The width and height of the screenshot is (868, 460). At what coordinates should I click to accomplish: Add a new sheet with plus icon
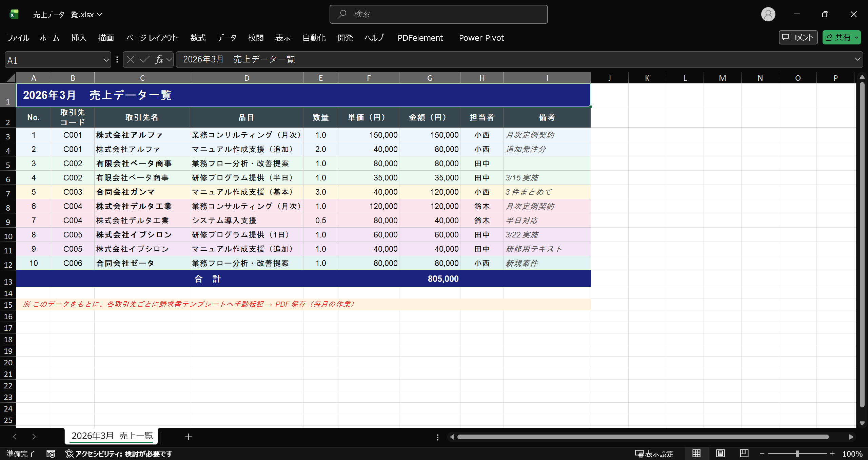[189, 437]
